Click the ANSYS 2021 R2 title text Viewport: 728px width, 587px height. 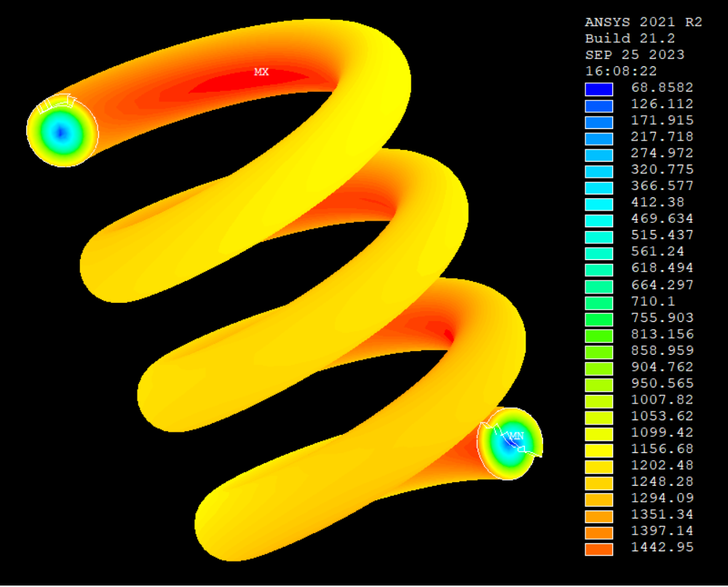pos(644,23)
